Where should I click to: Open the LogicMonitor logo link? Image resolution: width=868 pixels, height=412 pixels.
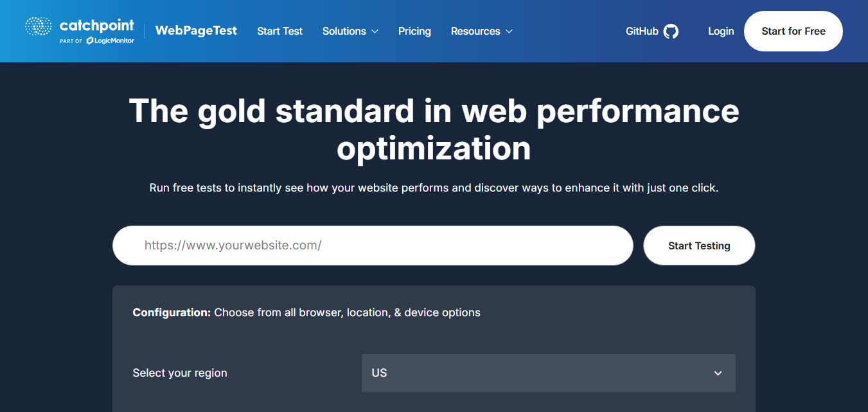click(110, 40)
